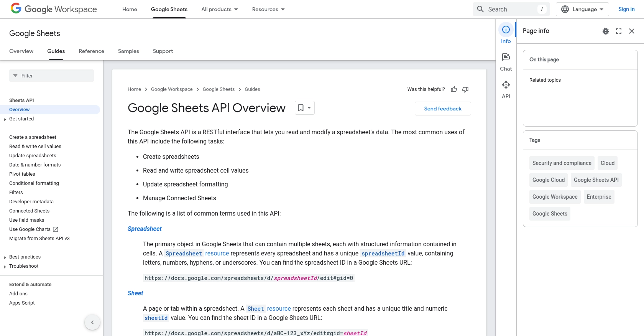
Task: Click the Security and compliance tag
Action: tap(562, 163)
